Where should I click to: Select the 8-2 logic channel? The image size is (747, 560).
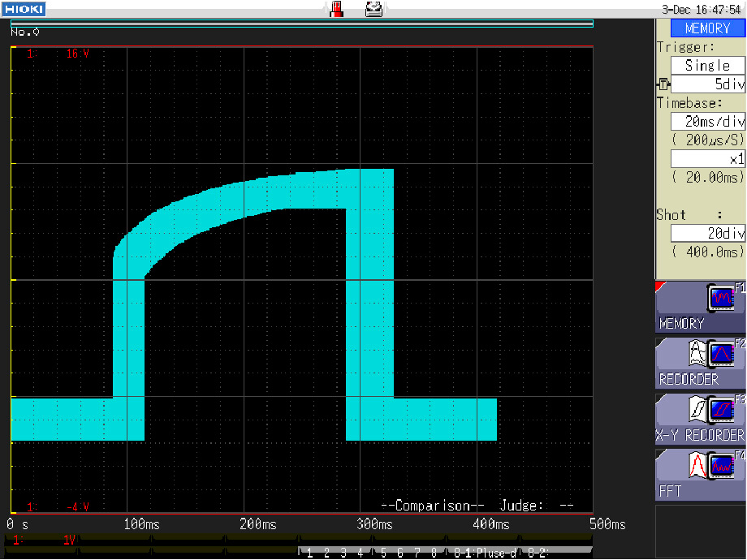pos(538,554)
